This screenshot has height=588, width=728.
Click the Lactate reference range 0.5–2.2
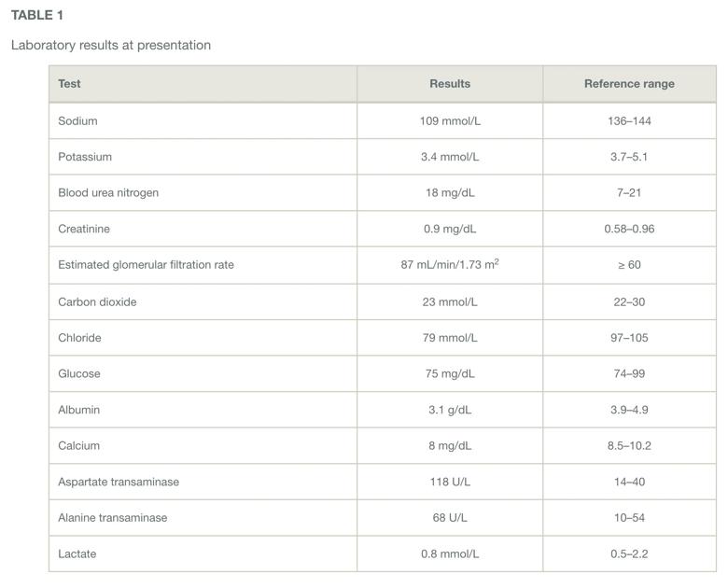[629, 554]
